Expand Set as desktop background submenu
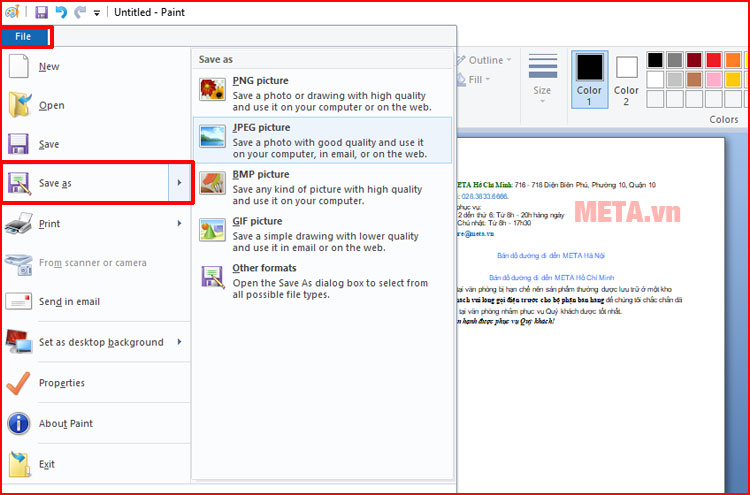The width and height of the screenshot is (750, 495). [x=179, y=342]
